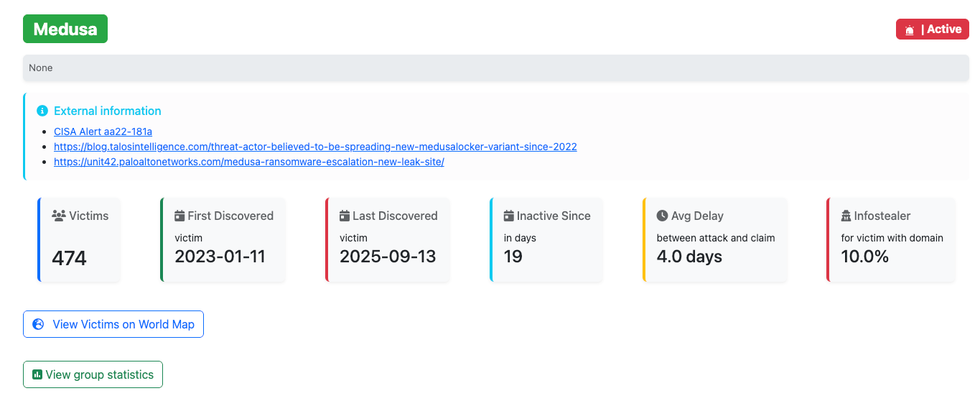
Task: Click the First Discovered card title
Action: tap(230, 216)
